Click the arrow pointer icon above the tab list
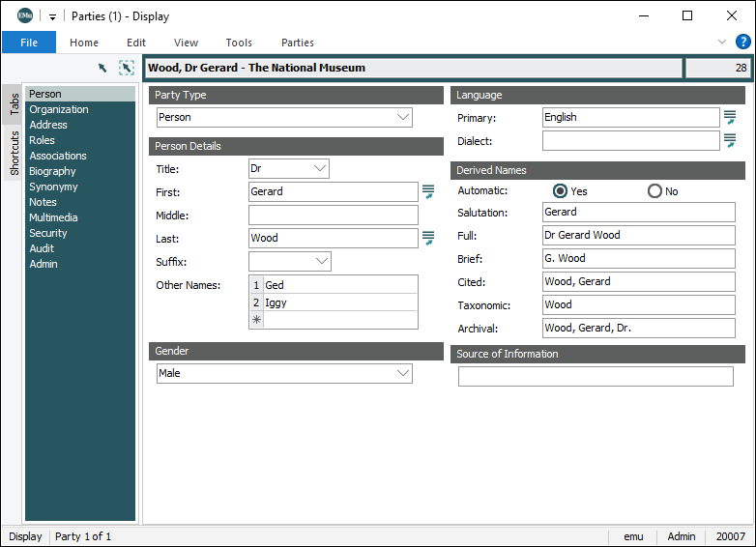Image resolution: width=756 pixels, height=547 pixels. [x=102, y=68]
